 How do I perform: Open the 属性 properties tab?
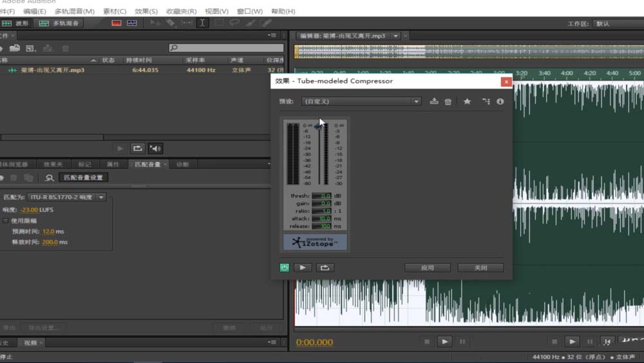point(113,164)
